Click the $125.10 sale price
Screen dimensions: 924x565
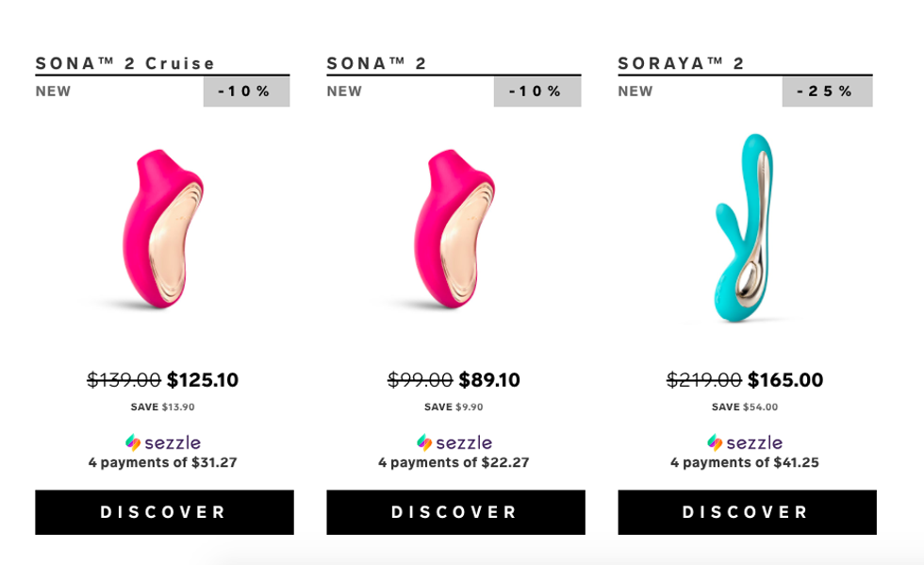click(x=203, y=380)
